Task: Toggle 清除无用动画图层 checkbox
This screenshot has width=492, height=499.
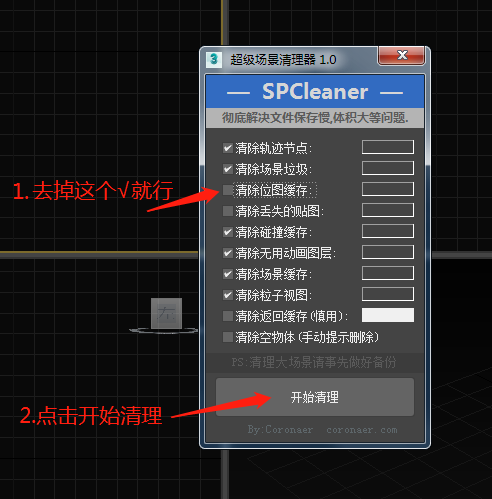Action: coord(228,253)
